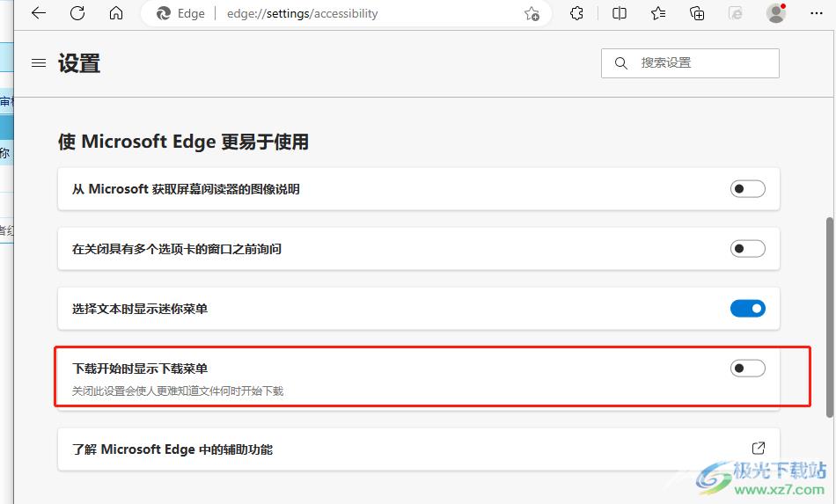The height and width of the screenshot is (504, 836).
Task: Toggle split screen view icon
Action: 619,13
